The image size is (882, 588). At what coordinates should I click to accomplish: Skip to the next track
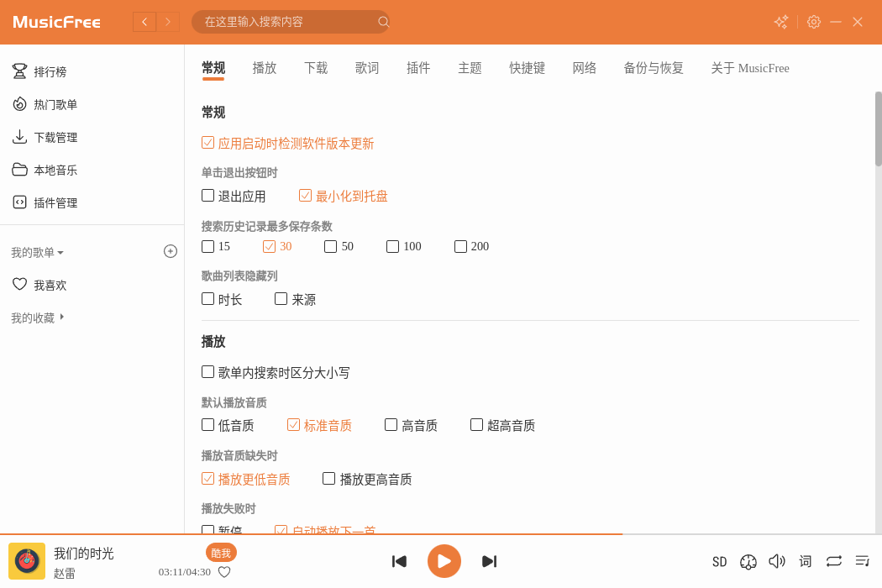pos(489,561)
